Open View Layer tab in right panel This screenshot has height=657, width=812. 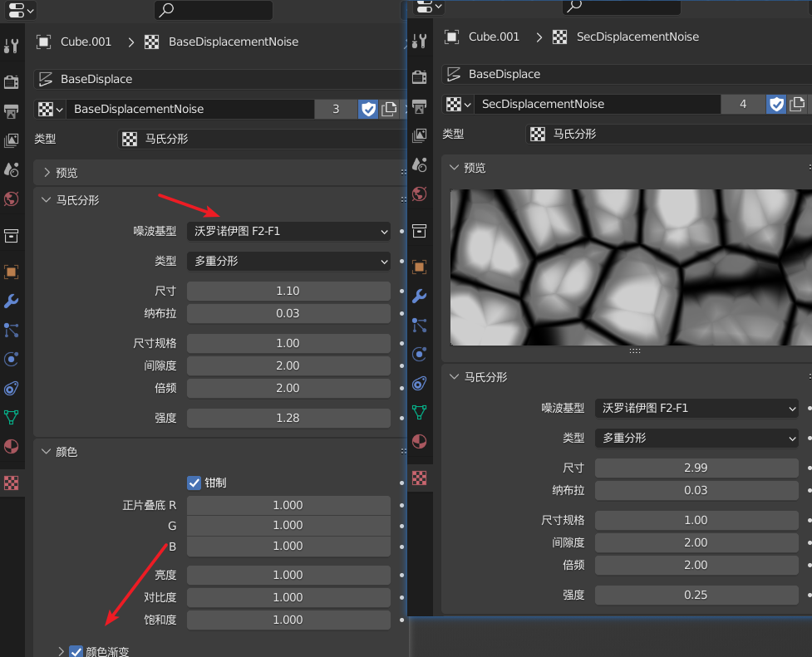420,135
